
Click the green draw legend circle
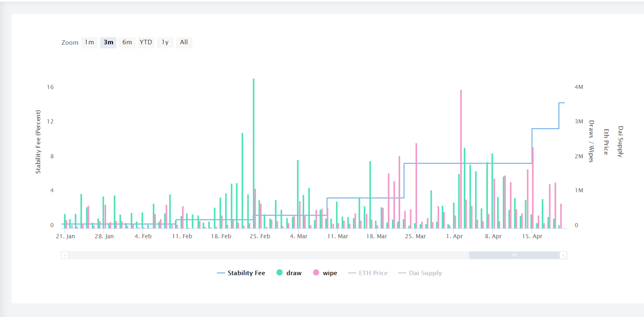point(280,273)
